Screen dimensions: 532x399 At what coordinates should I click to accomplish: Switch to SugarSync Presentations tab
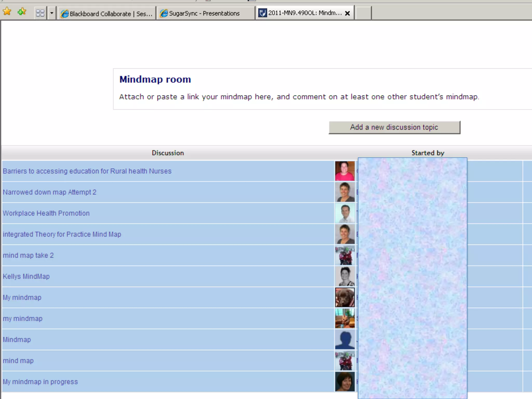[x=204, y=13]
